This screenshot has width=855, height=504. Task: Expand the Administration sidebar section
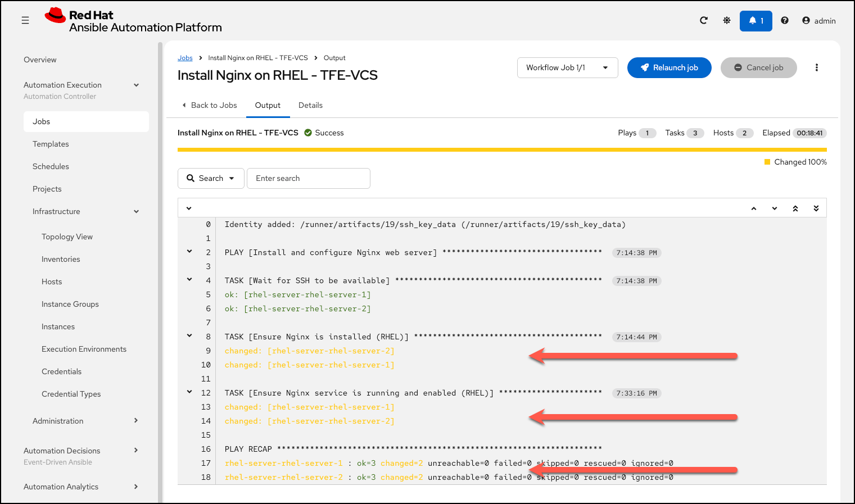[x=85, y=421]
